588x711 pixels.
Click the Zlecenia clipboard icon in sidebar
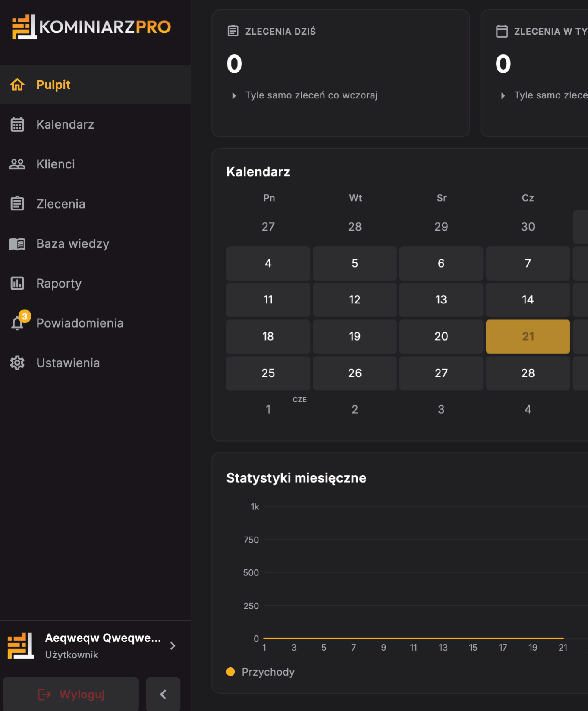17,203
